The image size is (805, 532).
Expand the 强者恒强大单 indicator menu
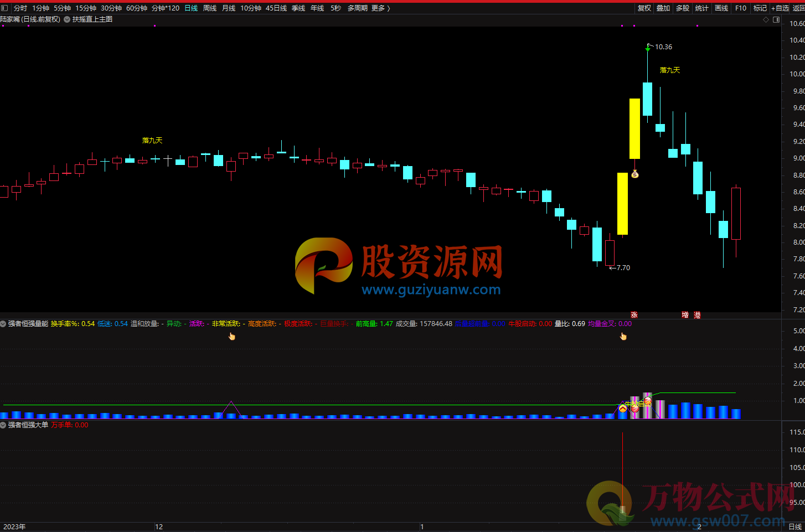(x=3, y=425)
